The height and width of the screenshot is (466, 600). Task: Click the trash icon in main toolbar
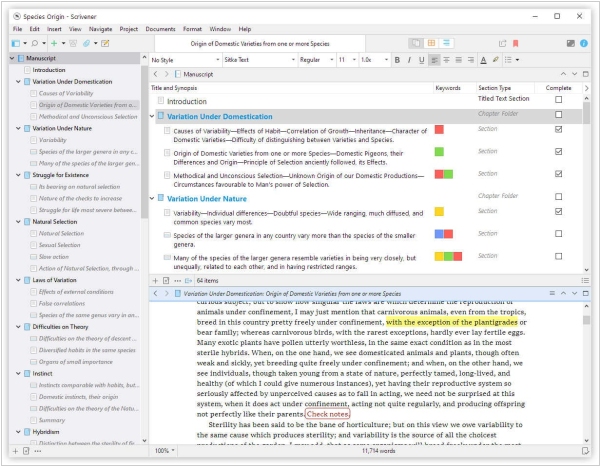(x=73, y=43)
